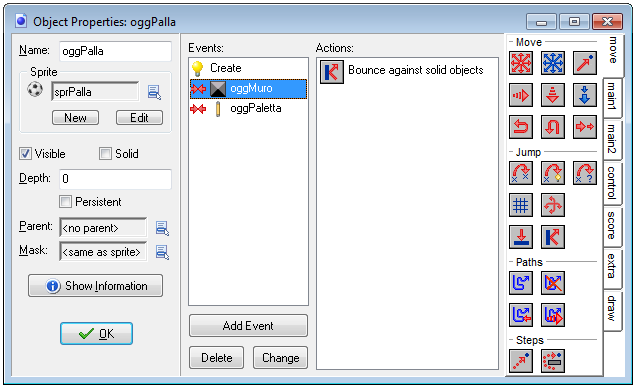Select the Set Gravity action icon
637x389 pixels.
pyautogui.click(x=585, y=95)
